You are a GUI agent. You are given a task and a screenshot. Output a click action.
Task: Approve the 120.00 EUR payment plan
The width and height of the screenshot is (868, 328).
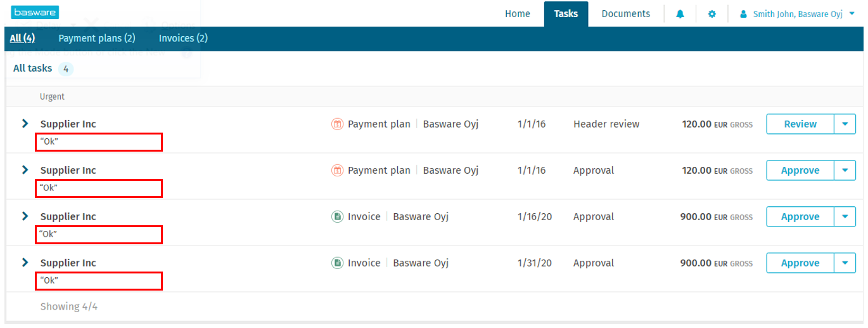tap(800, 171)
